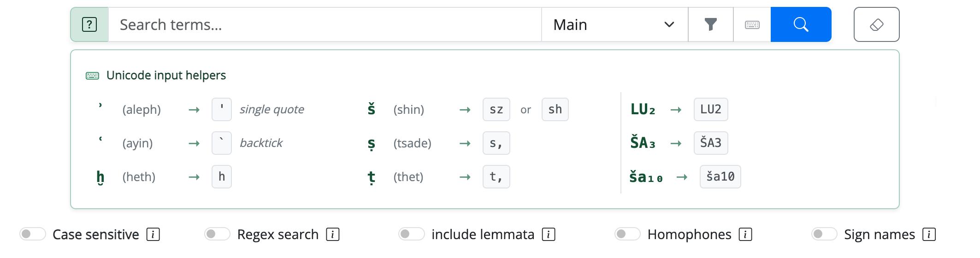The width and height of the screenshot is (980, 258).
Task: Turn on the Regex search switch
Action: pos(218,234)
